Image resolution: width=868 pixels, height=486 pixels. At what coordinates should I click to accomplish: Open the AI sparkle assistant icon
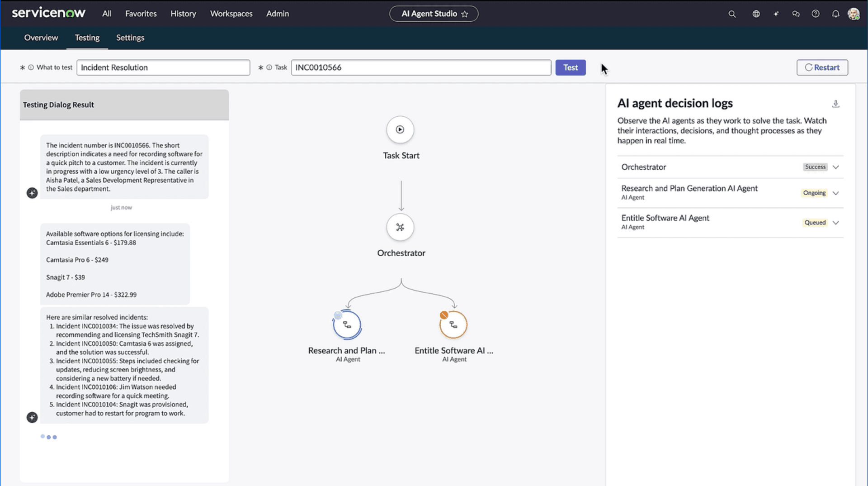point(776,14)
